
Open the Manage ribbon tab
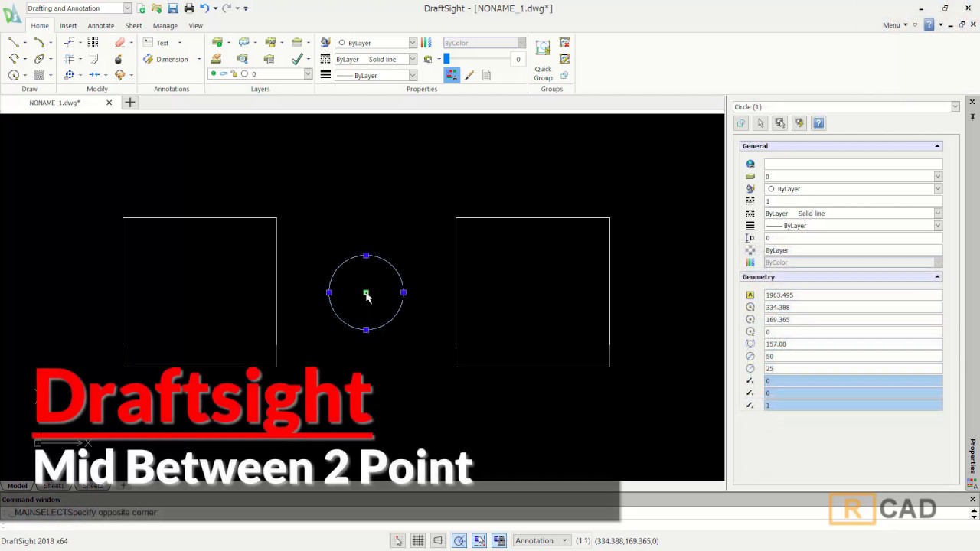point(165,26)
